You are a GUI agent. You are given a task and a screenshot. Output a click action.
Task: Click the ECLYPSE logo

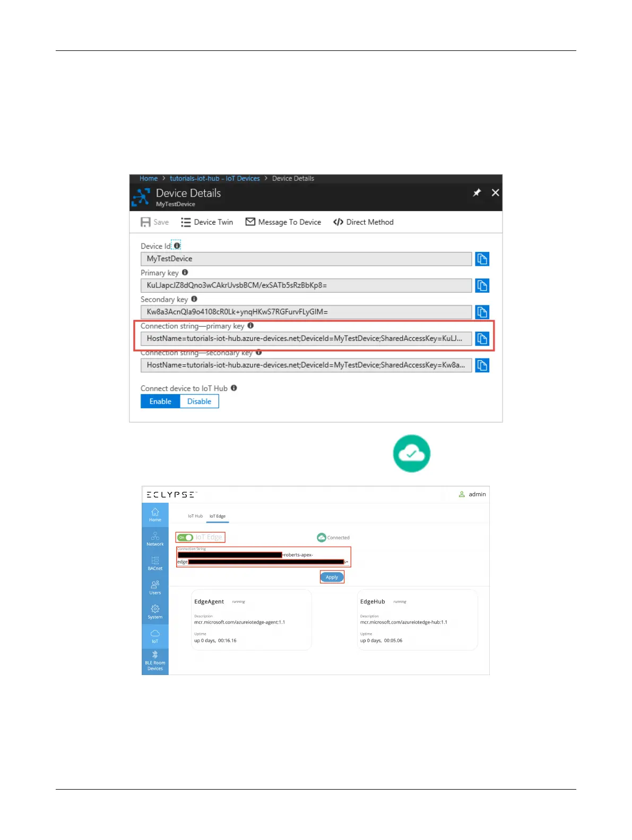[x=171, y=494]
